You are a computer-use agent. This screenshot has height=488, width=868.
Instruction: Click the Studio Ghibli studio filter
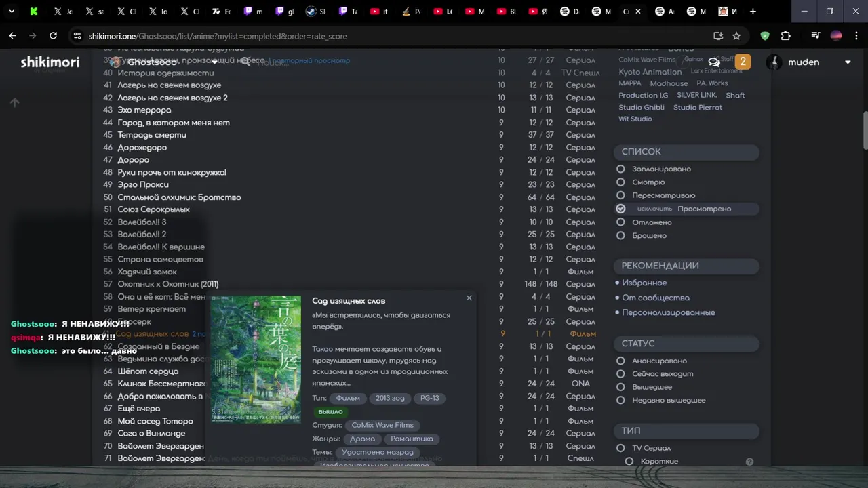point(642,107)
